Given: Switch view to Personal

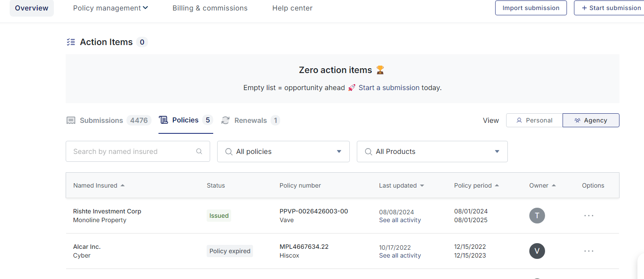Looking at the screenshot, I should 534,120.
